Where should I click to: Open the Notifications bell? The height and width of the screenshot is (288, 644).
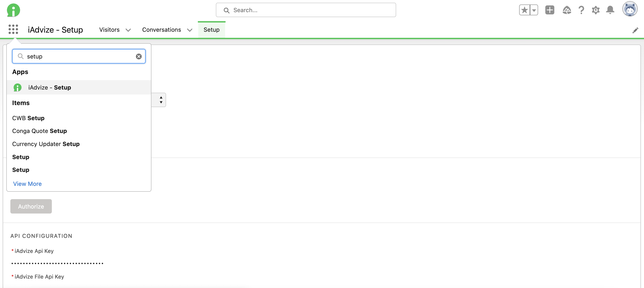click(x=610, y=10)
